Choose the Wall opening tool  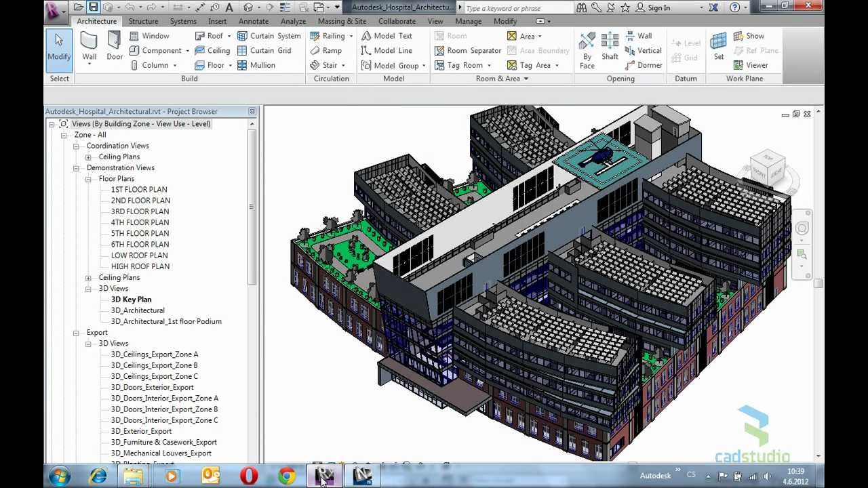[x=638, y=36]
